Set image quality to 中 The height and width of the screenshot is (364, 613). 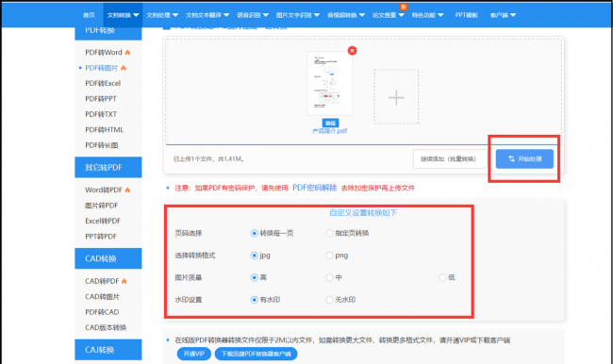point(329,277)
